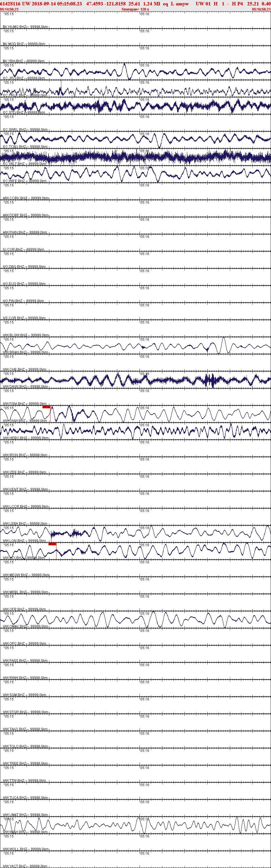This screenshot has width=271, height=868.
Task: Select the CC.JRO.BHZ station label
Action: [24, 78]
